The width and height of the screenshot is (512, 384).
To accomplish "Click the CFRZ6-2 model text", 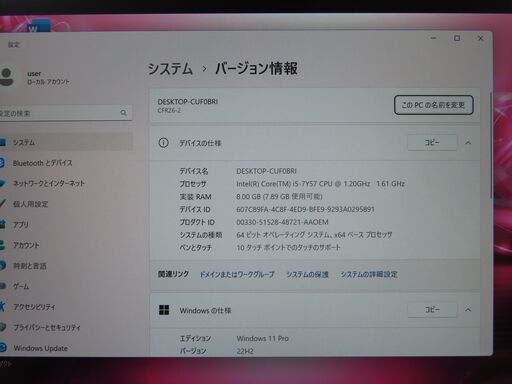I will [169, 110].
